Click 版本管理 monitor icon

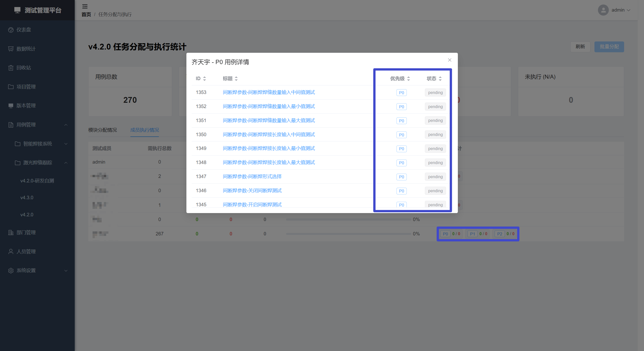pos(11,106)
